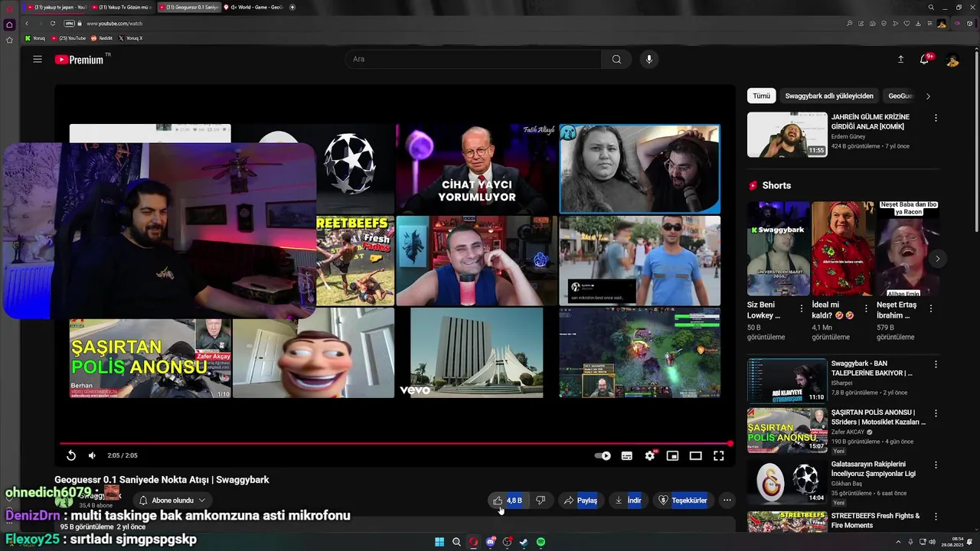Play CİHAT YAYCI YORUMLUYOR end-screen video
Viewport: 980px width, 551px height.
click(477, 169)
